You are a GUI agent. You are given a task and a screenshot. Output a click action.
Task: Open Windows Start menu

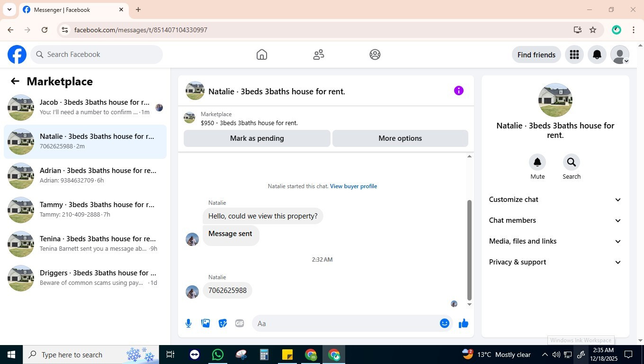coord(11,355)
